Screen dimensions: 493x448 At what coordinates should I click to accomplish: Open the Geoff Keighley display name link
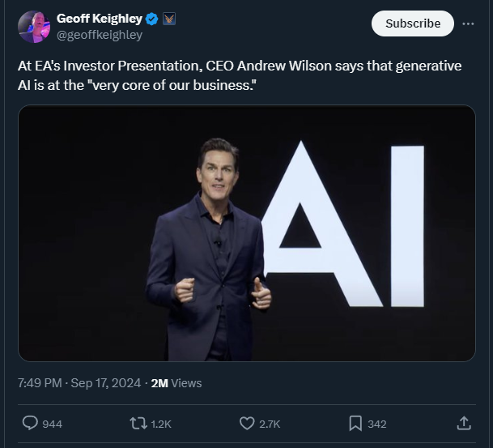(99, 19)
